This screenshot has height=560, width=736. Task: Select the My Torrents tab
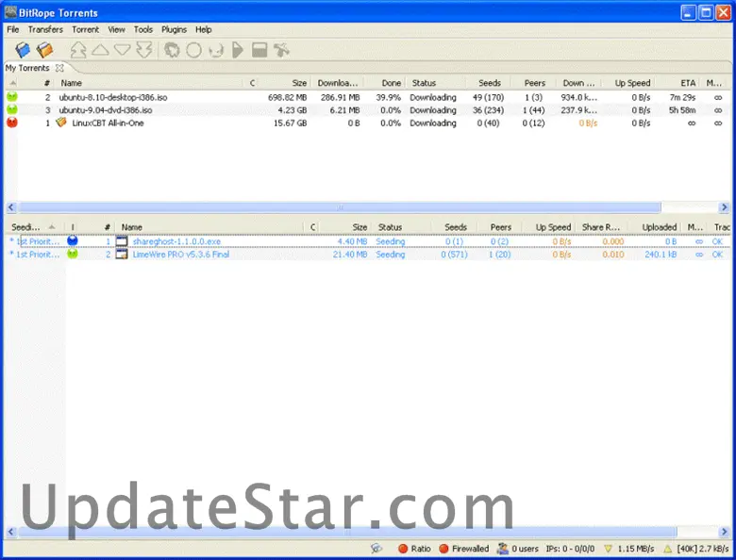pyautogui.click(x=27, y=68)
